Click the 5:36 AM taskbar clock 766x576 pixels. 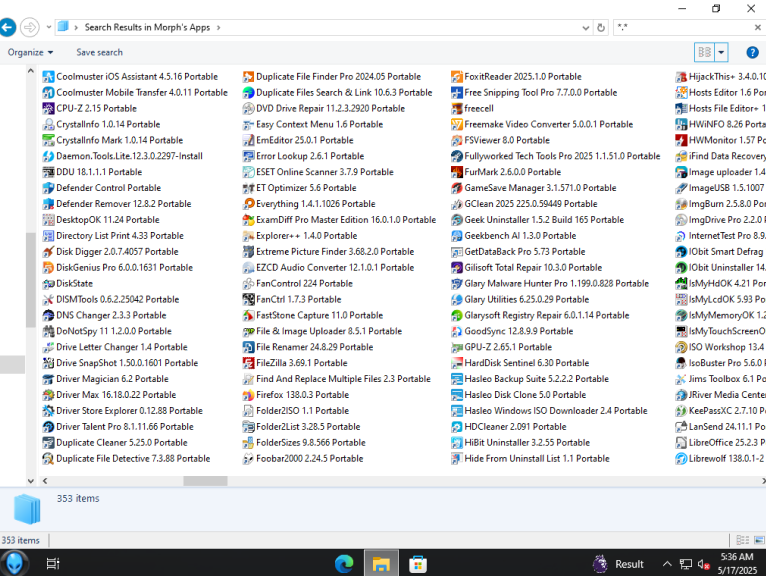(x=737, y=563)
